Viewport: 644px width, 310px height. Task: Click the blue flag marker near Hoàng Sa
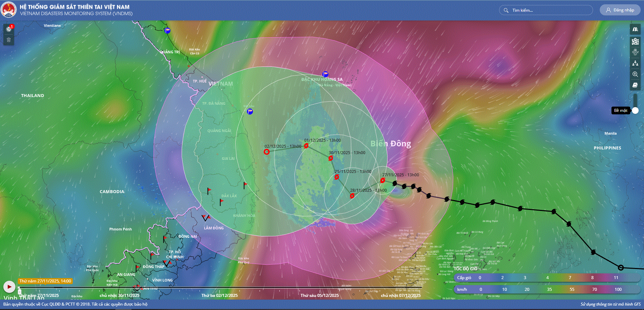coord(325,74)
